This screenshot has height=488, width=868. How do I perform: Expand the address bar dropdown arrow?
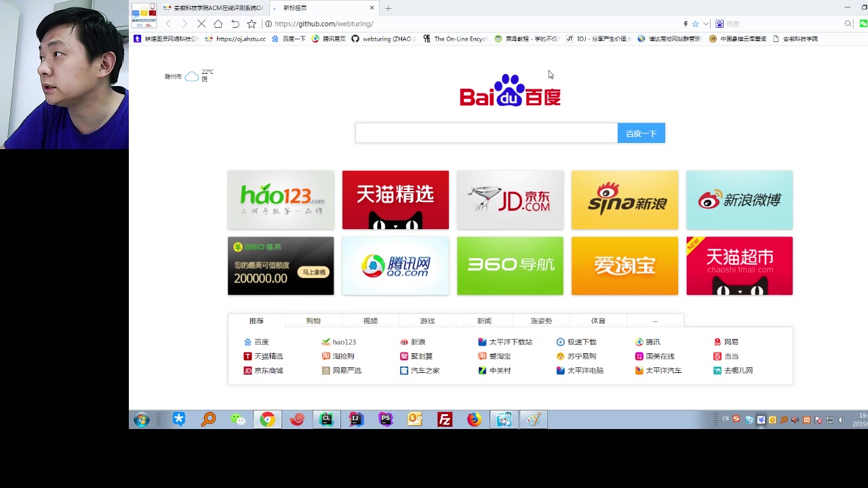tap(705, 24)
